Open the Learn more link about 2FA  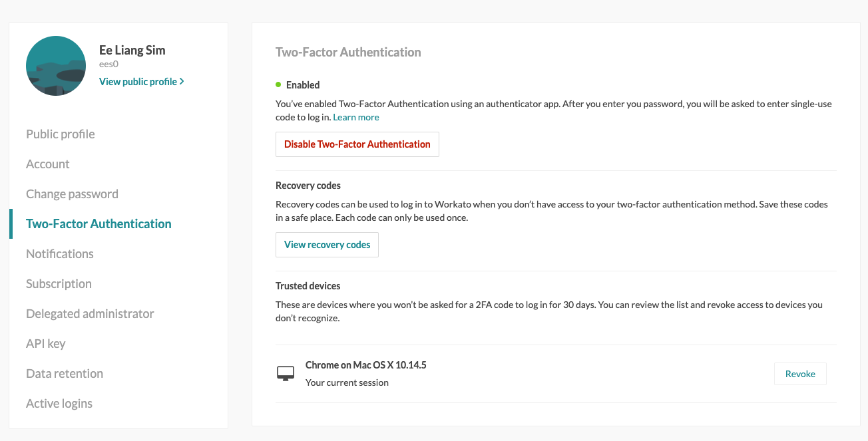click(x=355, y=116)
